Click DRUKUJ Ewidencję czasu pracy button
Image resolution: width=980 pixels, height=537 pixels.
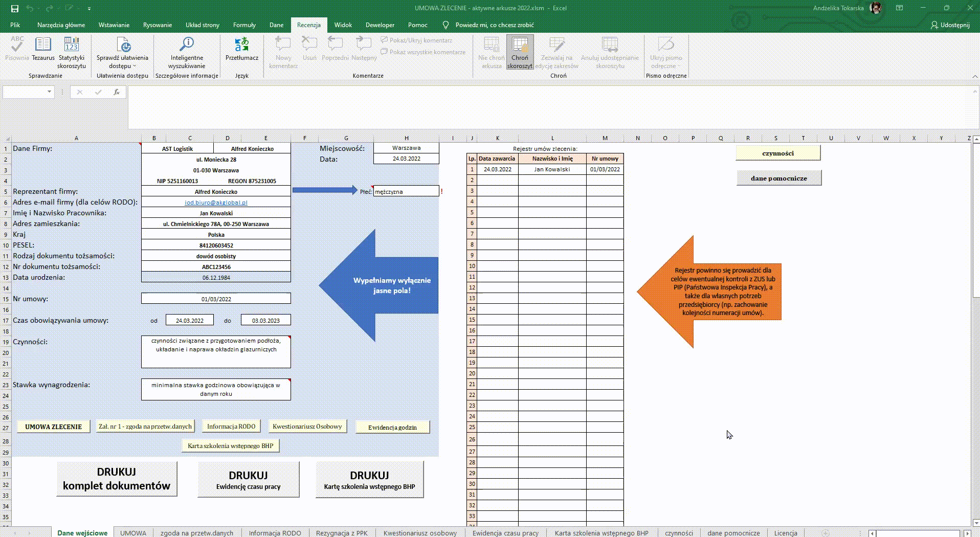(x=249, y=479)
